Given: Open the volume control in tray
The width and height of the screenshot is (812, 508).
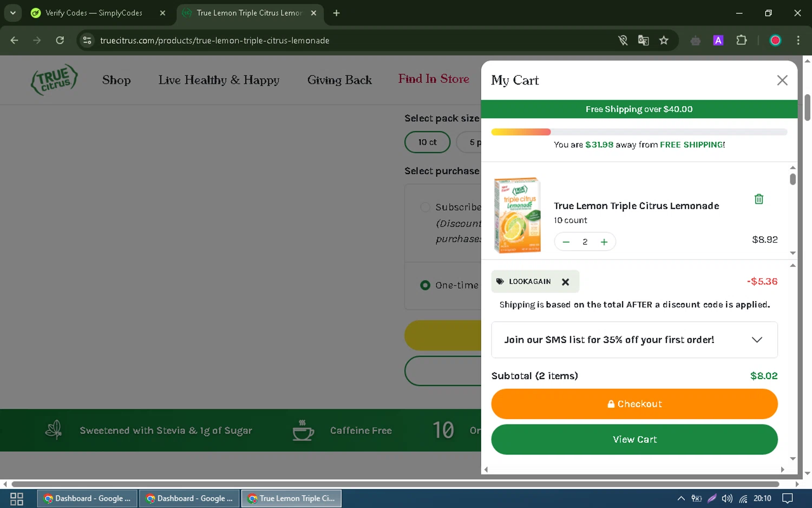Looking at the screenshot, I should pyautogui.click(x=727, y=499).
